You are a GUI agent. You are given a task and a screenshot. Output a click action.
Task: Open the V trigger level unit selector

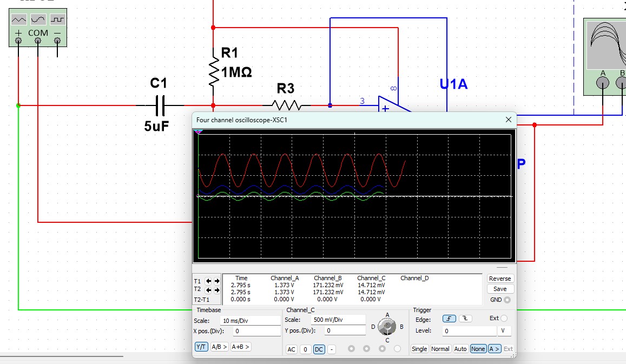504,331
